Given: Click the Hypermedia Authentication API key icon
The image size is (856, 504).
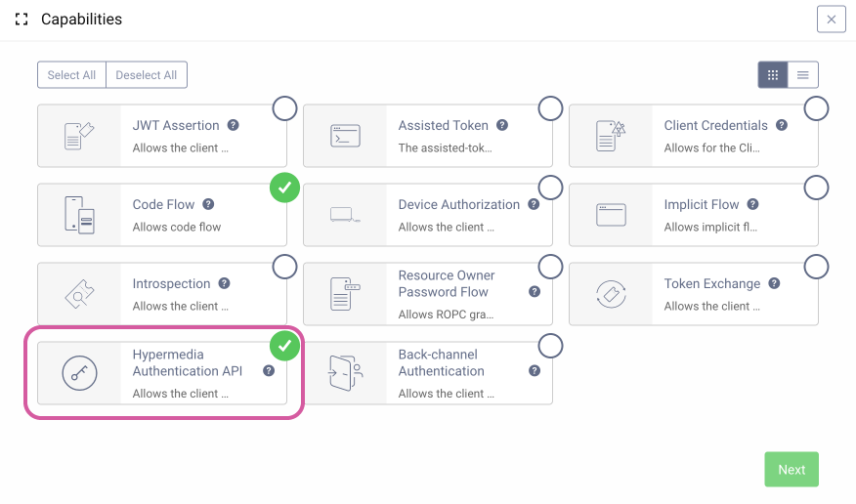Looking at the screenshot, I should [x=79, y=373].
